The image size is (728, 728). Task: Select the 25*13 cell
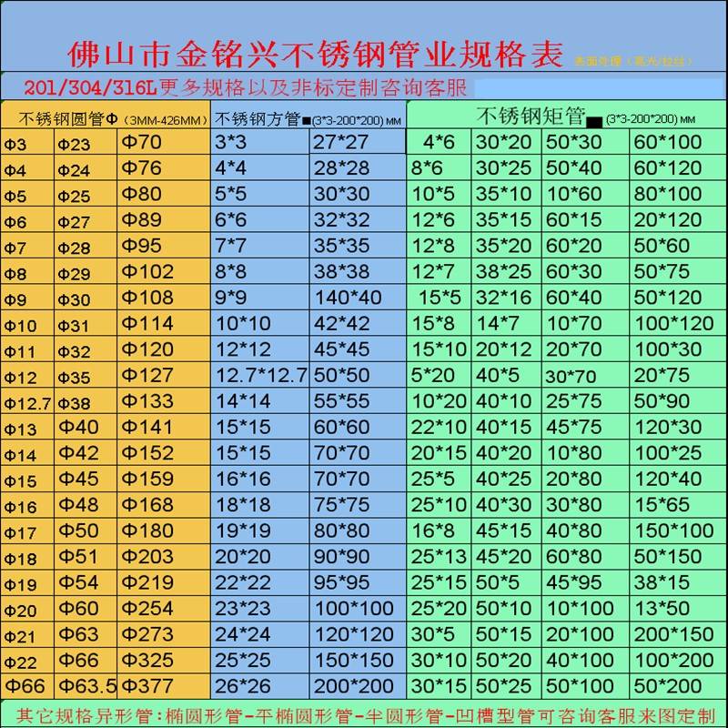point(439,557)
